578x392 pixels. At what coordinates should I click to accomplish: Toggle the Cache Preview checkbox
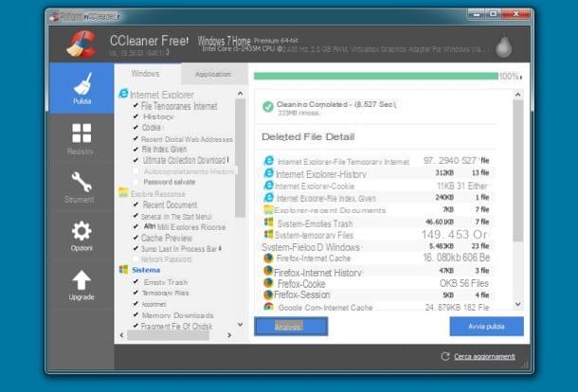135,238
